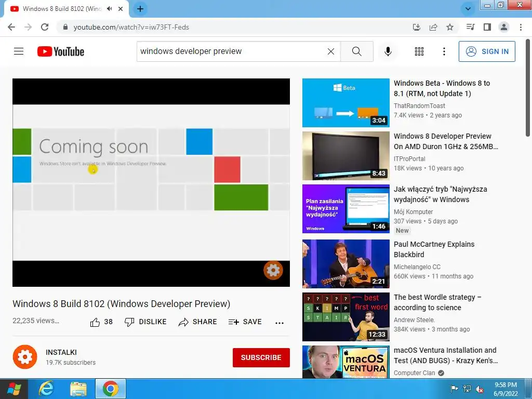Open Action Center flag tray icon

tap(454, 389)
